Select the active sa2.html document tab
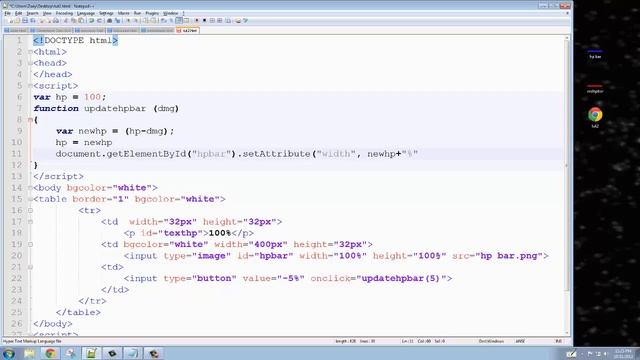 tap(187, 30)
